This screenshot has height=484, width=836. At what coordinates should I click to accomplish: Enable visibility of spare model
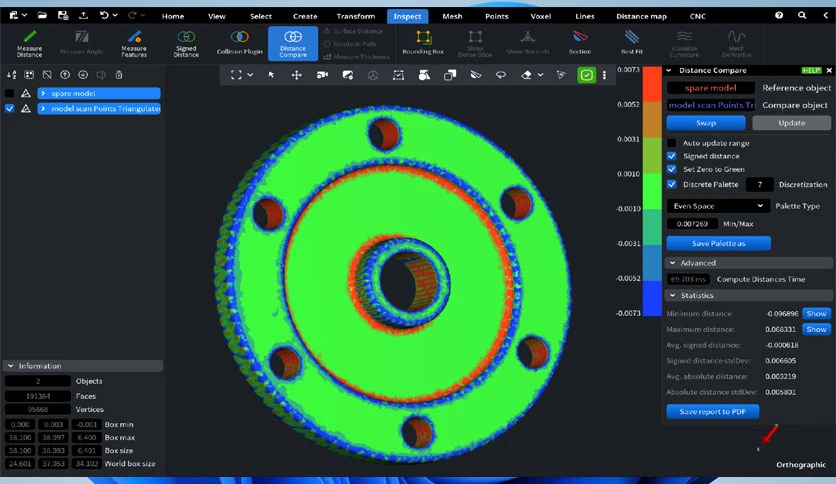pyautogui.click(x=9, y=93)
